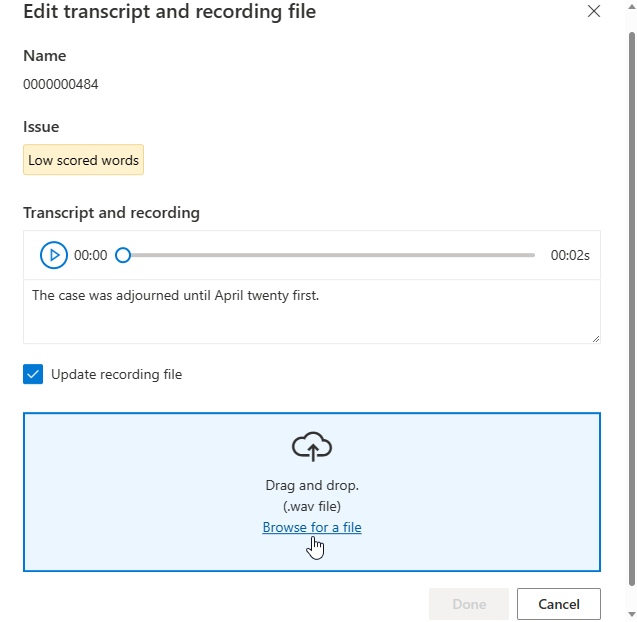The image size is (637, 622).
Task: Click the Transcript and recording heading
Action: click(x=111, y=213)
